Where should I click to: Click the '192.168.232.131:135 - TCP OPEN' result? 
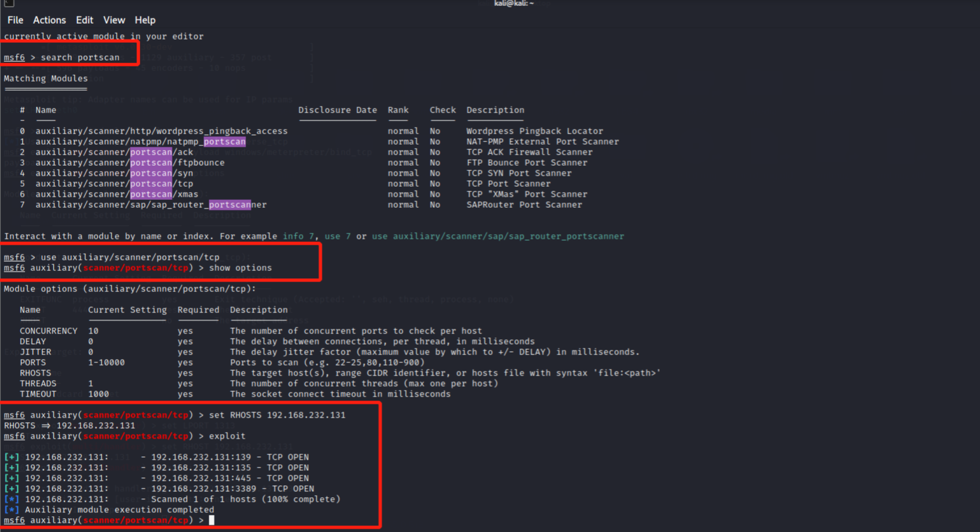pos(230,468)
